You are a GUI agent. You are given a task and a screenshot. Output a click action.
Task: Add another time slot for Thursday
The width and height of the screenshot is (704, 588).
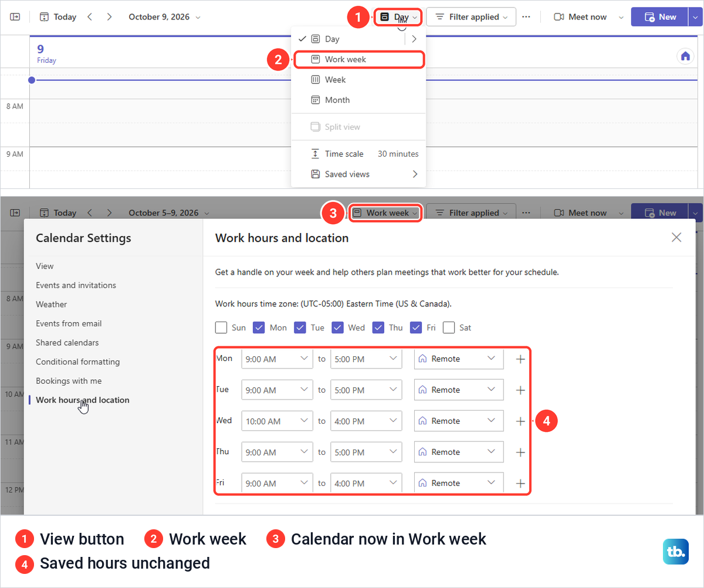[x=520, y=452]
